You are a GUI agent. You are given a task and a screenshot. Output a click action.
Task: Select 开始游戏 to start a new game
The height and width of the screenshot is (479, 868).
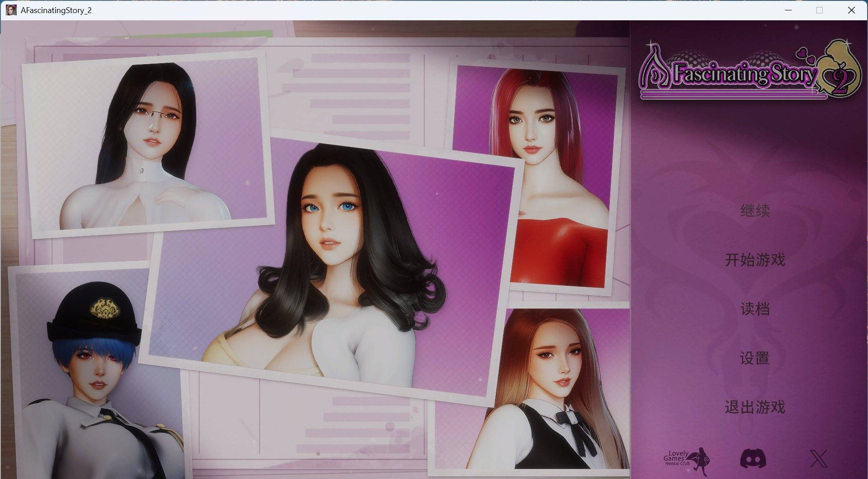point(755,260)
